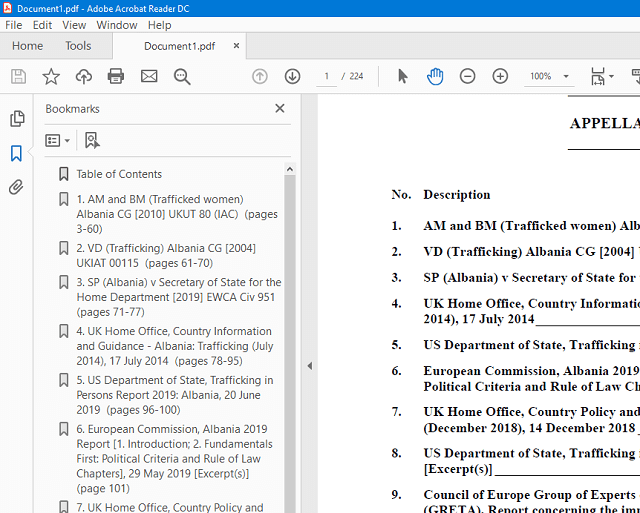Click the 100% zoom value field
This screenshot has height=513, width=640.
(541, 76)
